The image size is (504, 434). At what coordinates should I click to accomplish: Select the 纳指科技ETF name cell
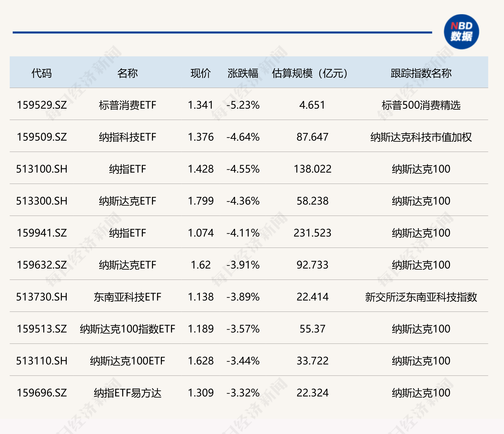[127, 137]
